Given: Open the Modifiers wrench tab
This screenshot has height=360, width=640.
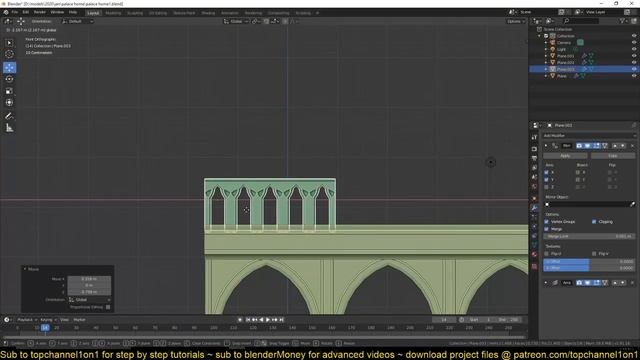Looking at the screenshot, I should pyautogui.click(x=534, y=208).
